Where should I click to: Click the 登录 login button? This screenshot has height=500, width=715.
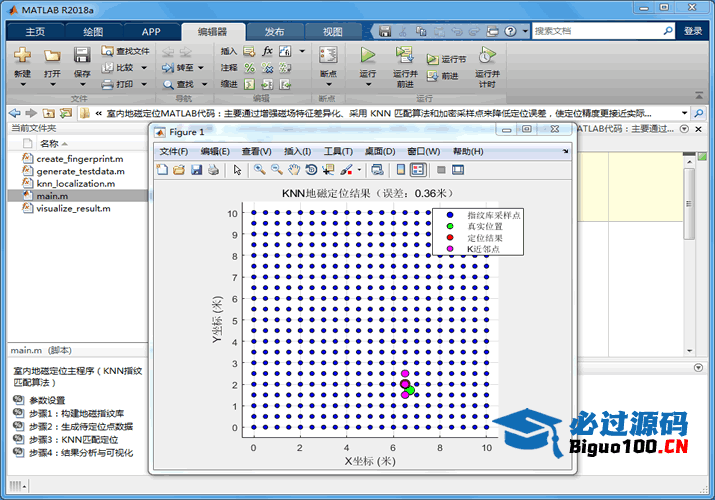coord(693,31)
